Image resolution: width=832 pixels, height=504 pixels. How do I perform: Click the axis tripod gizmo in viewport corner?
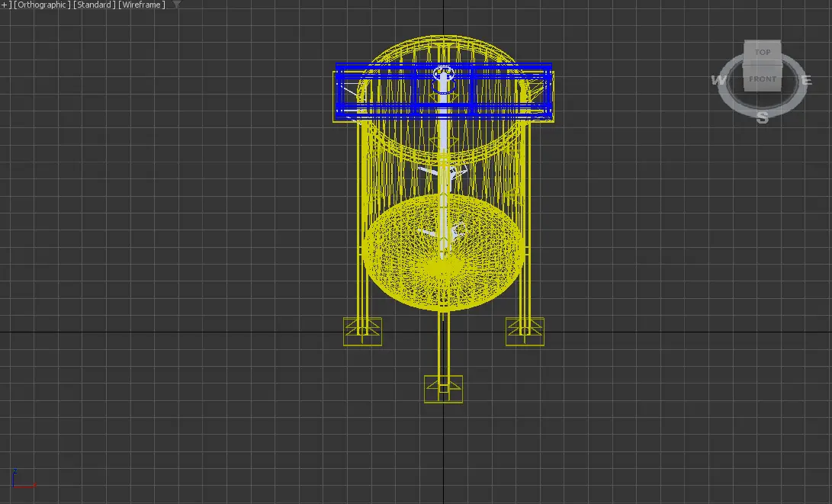tap(23, 478)
